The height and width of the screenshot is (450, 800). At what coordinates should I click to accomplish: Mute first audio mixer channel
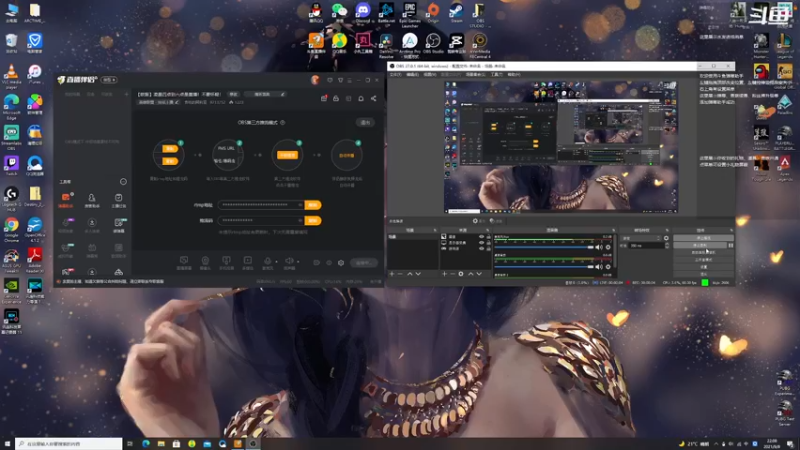pos(599,247)
